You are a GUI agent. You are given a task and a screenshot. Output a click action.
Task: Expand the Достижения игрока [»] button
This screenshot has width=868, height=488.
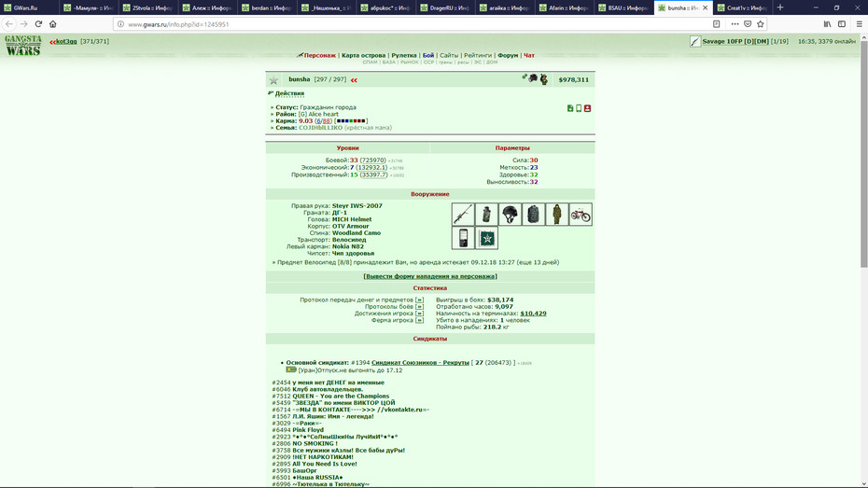pyautogui.click(x=419, y=314)
